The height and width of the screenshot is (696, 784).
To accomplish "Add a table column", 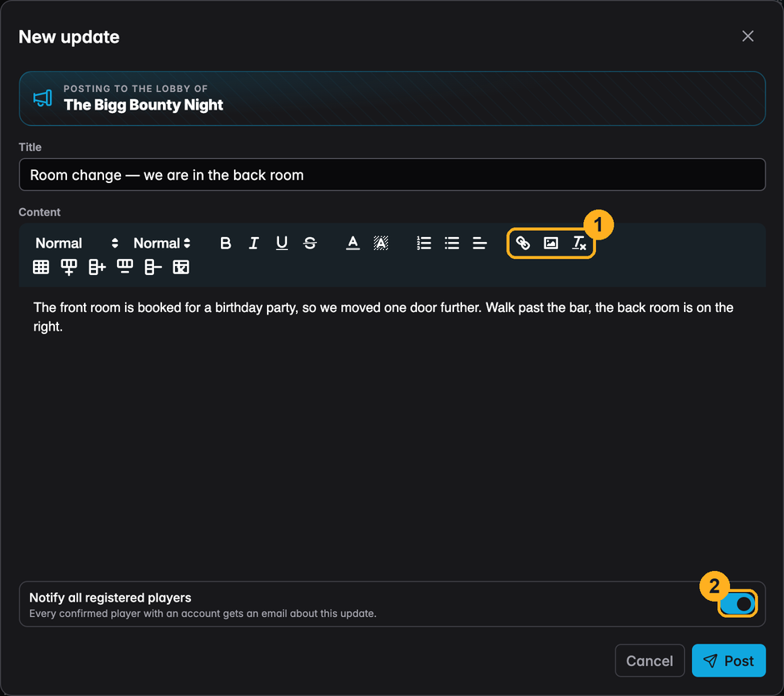I will 97,267.
